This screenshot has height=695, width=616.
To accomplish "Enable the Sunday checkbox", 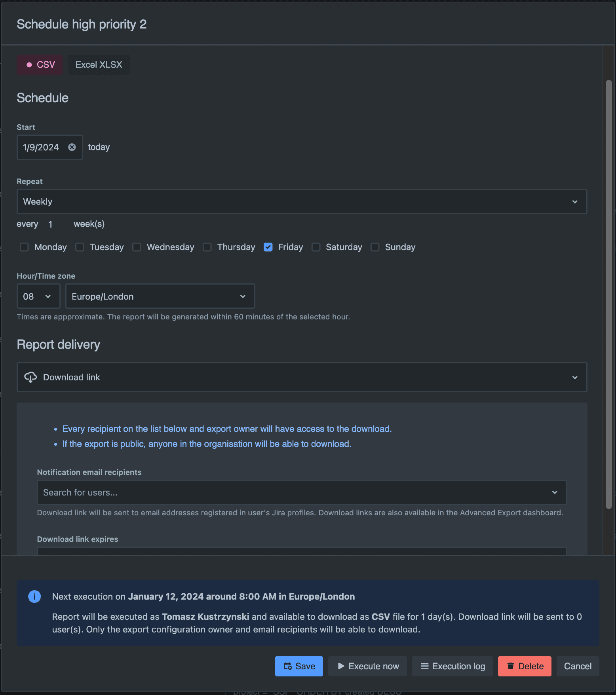I will [375, 247].
